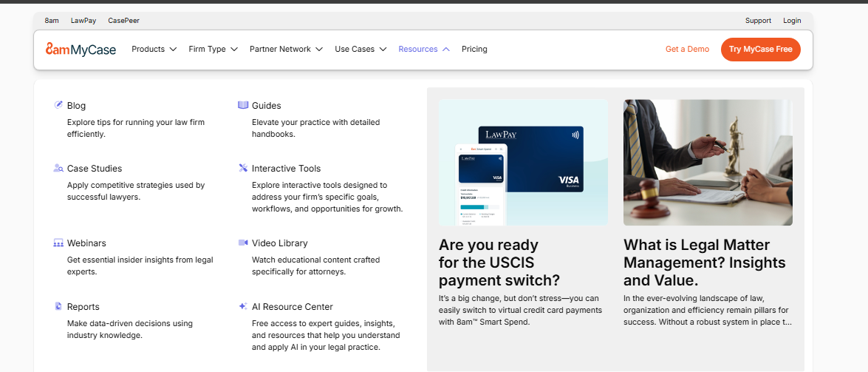Open the Support link
The height and width of the screenshot is (372, 868).
[758, 21]
